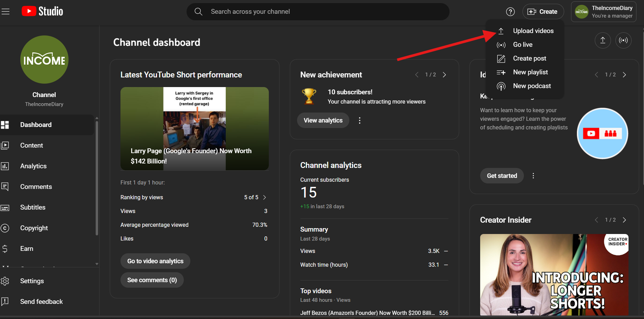Click the Create button

[x=543, y=12]
